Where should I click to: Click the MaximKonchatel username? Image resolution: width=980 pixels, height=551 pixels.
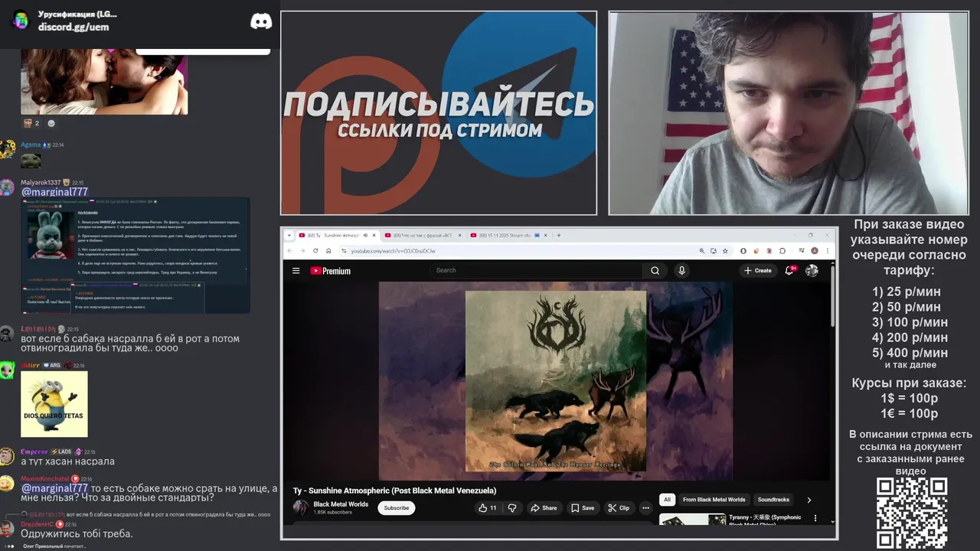point(45,478)
